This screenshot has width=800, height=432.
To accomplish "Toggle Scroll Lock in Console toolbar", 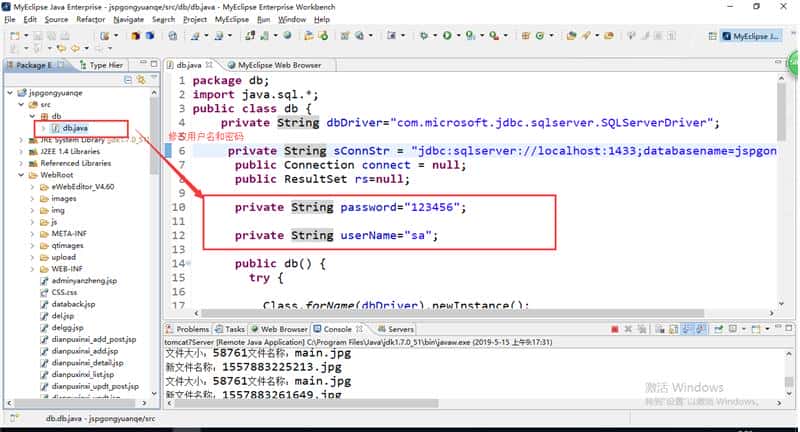I will [673, 329].
